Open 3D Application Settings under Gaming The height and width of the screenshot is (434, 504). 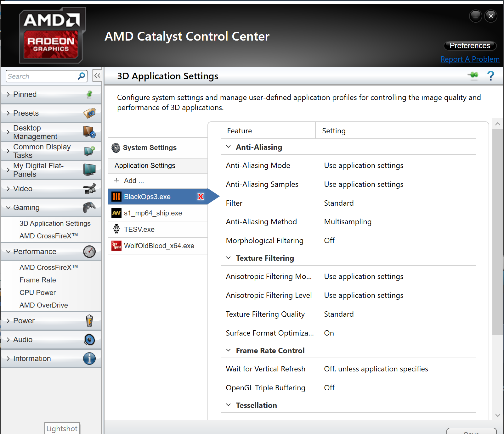tap(55, 223)
